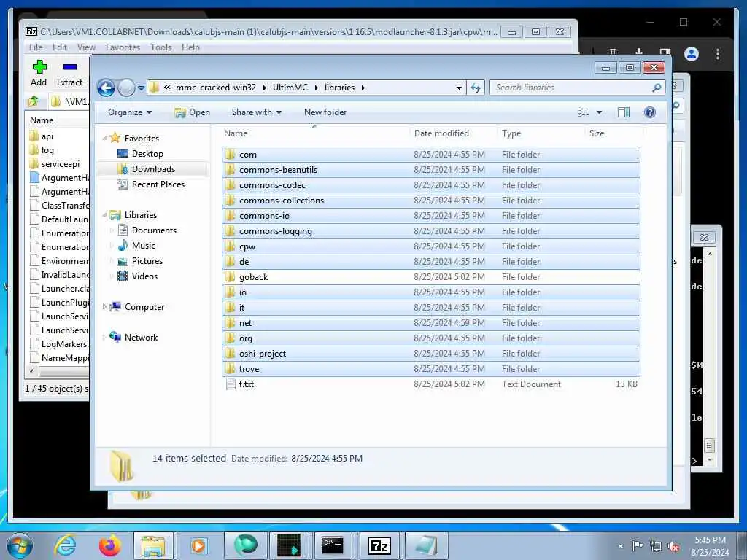747x560 pixels.
Task: Open the recent locations dropdown arrow
Action: pos(141,88)
